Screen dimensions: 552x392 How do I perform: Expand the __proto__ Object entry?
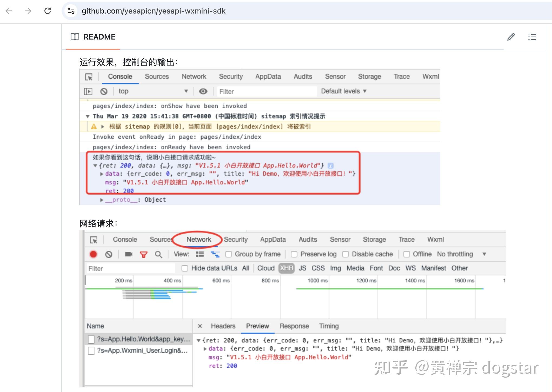[101, 200]
